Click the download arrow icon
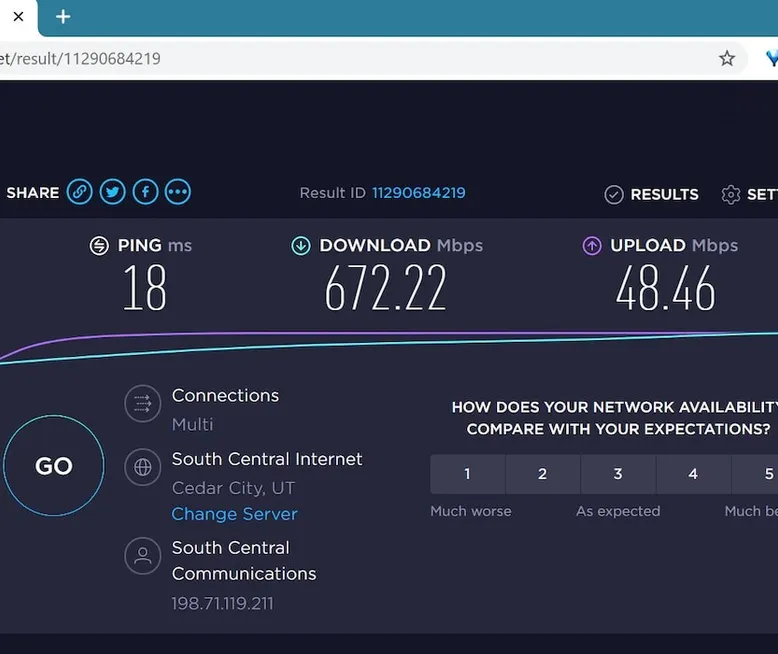 point(301,245)
